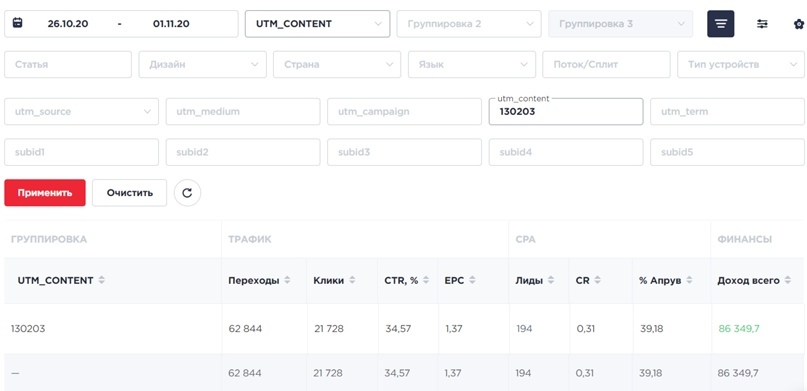Sort by UTM_CONTENT column arrows
Viewport: 807px width, 391px height.
tap(101, 280)
